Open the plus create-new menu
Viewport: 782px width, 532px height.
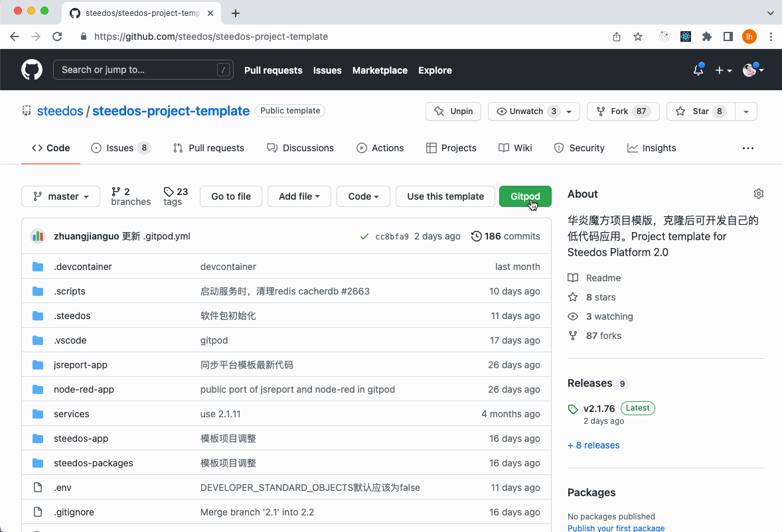coord(723,70)
